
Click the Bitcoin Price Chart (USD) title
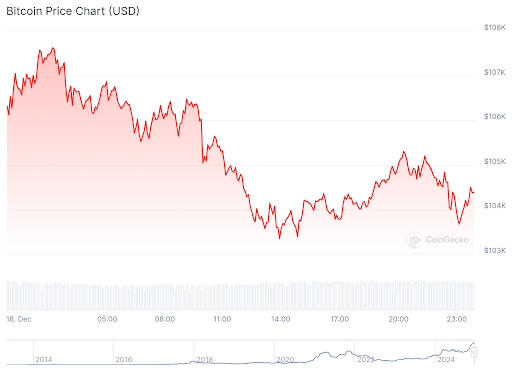pyautogui.click(x=73, y=11)
